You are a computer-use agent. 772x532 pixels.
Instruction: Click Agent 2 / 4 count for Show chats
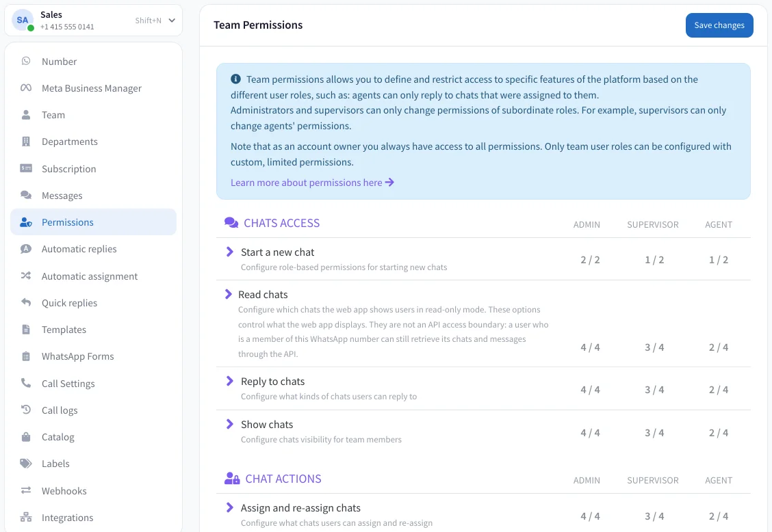[x=719, y=433]
